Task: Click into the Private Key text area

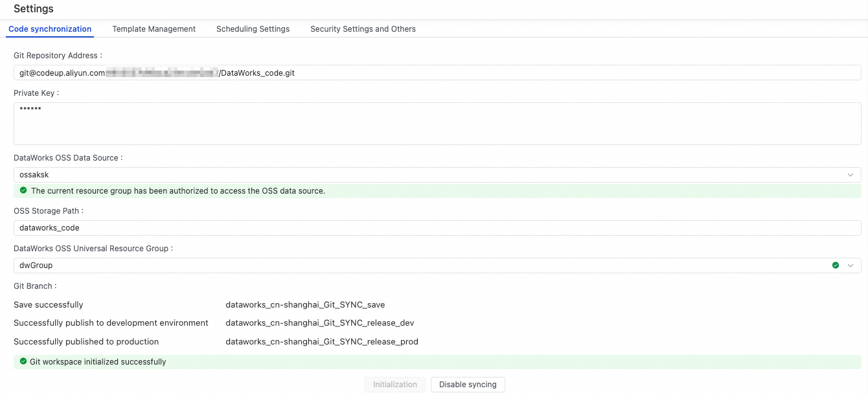Action: coord(437,124)
